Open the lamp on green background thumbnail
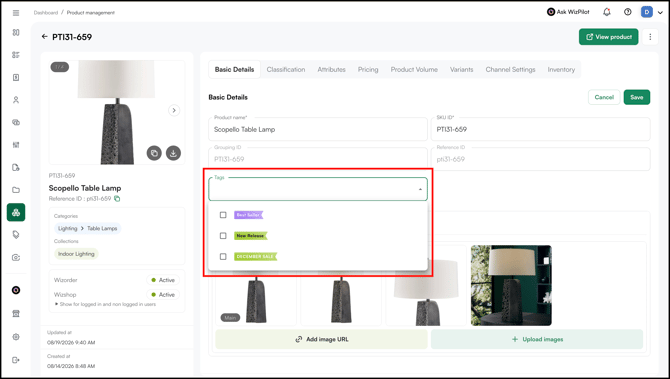 coord(511,285)
